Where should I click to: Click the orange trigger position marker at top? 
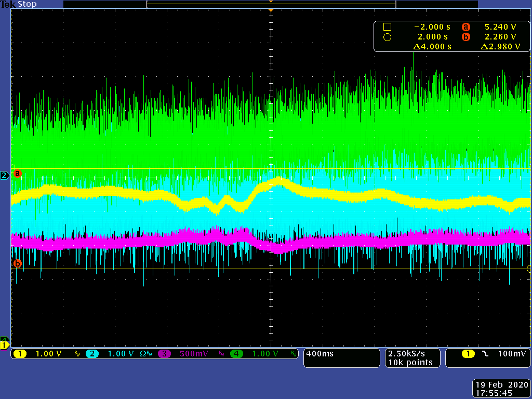[270, 9]
